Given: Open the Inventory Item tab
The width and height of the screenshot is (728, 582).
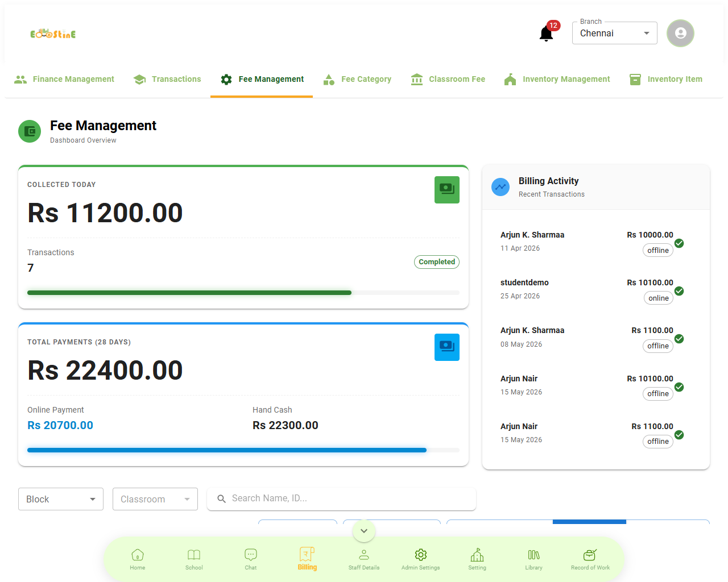Looking at the screenshot, I should (x=665, y=80).
